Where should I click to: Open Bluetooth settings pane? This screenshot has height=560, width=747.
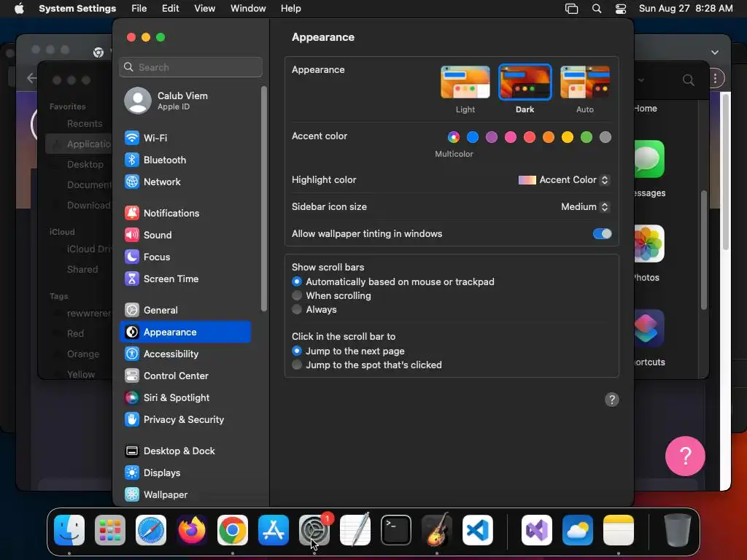point(185,160)
